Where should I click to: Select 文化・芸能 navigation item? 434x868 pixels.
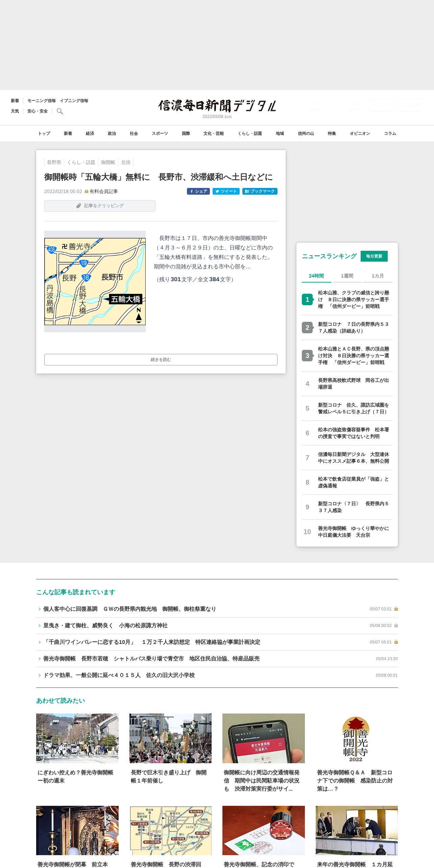coord(214,134)
